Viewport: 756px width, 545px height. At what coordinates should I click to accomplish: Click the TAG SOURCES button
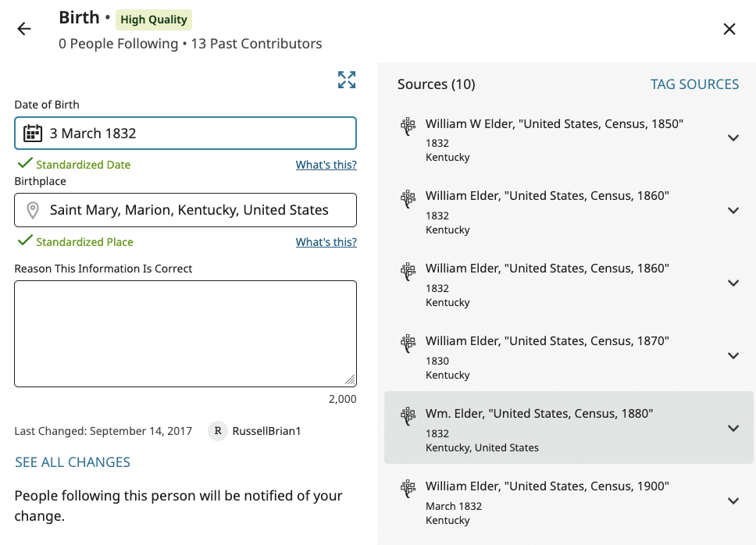click(x=694, y=84)
